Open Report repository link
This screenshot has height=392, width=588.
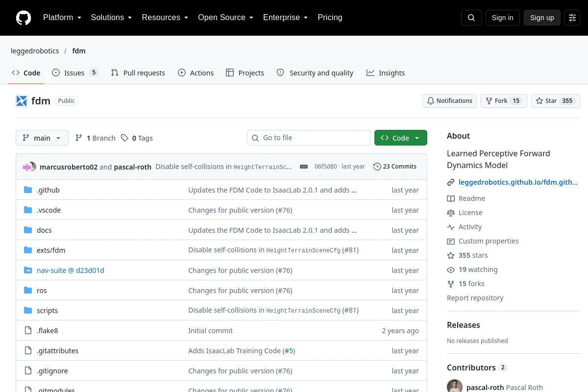click(x=475, y=298)
